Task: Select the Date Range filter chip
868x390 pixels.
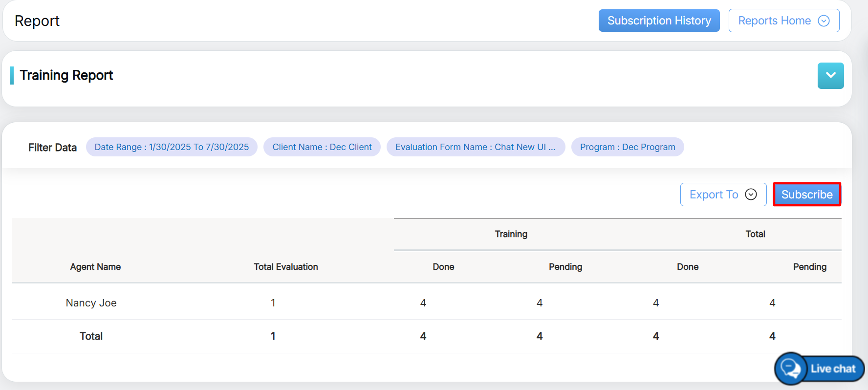Action: (x=172, y=147)
